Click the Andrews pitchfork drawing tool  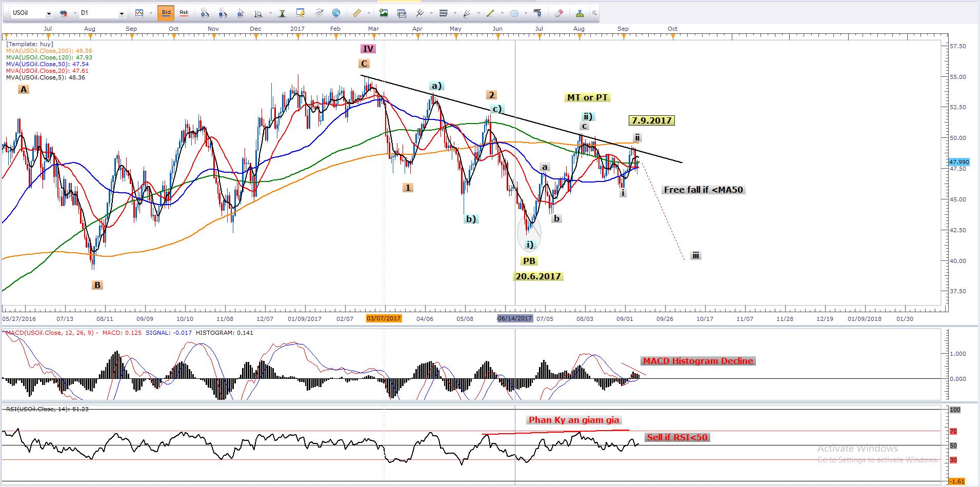click(421, 13)
